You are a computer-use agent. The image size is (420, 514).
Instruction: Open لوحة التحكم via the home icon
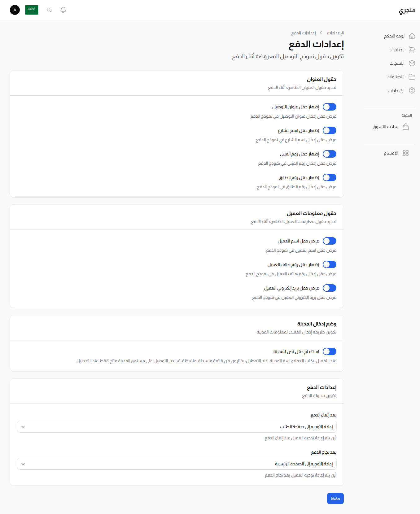(412, 36)
